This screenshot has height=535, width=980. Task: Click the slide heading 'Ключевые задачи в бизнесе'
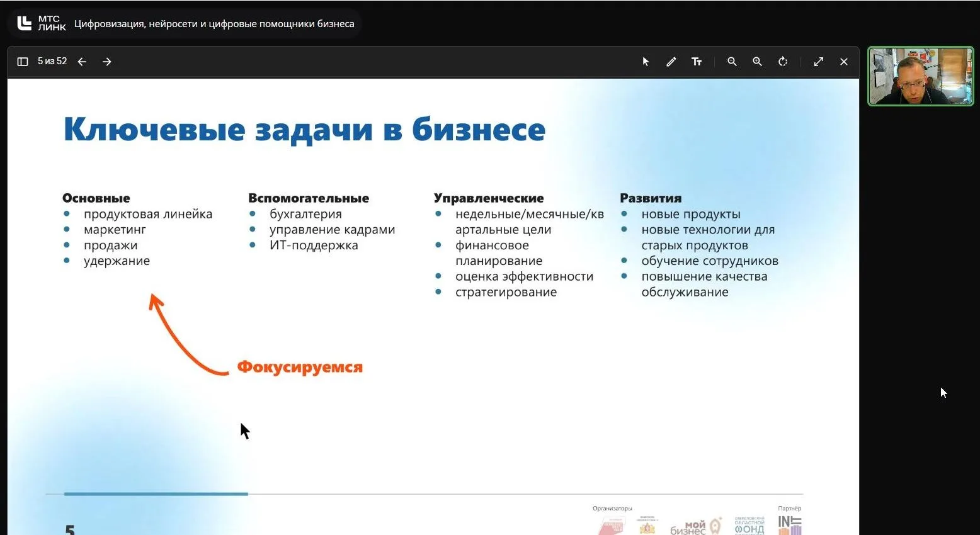(x=304, y=130)
